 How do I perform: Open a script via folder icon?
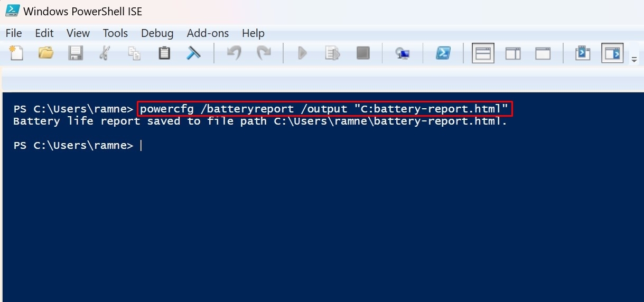pyautogui.click(x=46, y=53)
